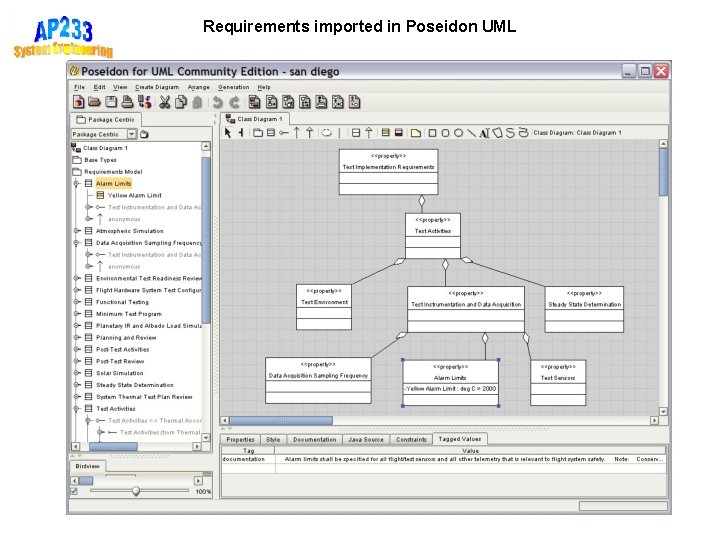720x540 pixels.
Task: Select the Rectangle drawing tool
Action: pos(432,133)
